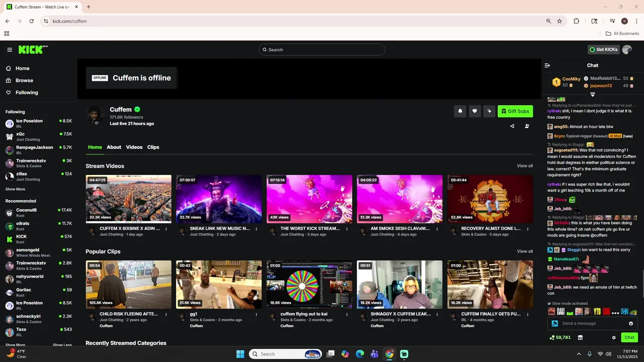Open the emoji picker in message box
The height and width of the screenshot is (362, 644).
(631, 323)
